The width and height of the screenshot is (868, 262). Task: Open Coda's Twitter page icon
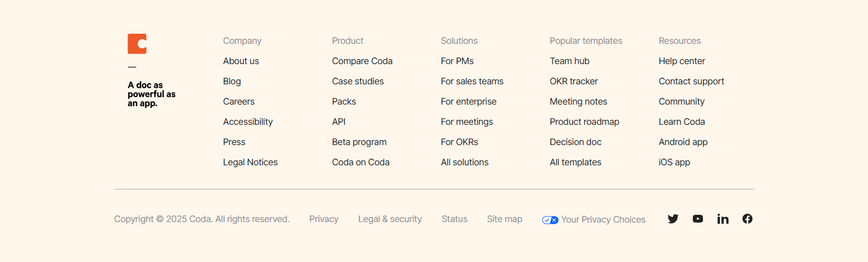pos(673,219)
